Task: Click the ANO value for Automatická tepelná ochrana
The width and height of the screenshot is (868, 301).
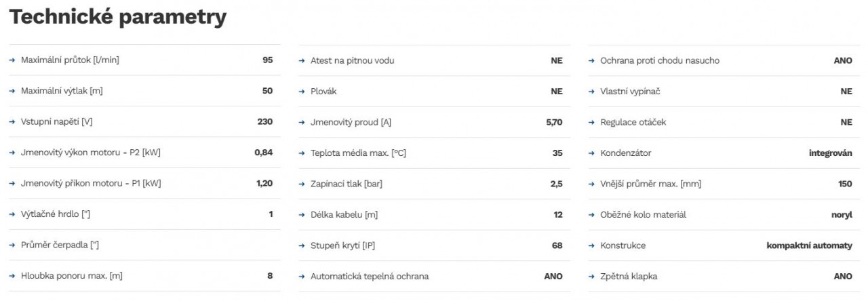Action: 553,277
